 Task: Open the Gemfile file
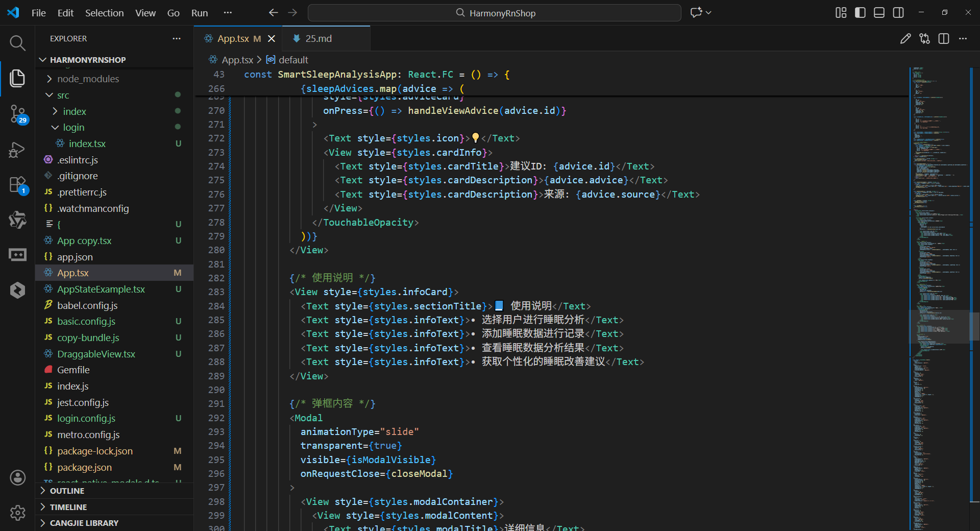[x=114, y=370]
